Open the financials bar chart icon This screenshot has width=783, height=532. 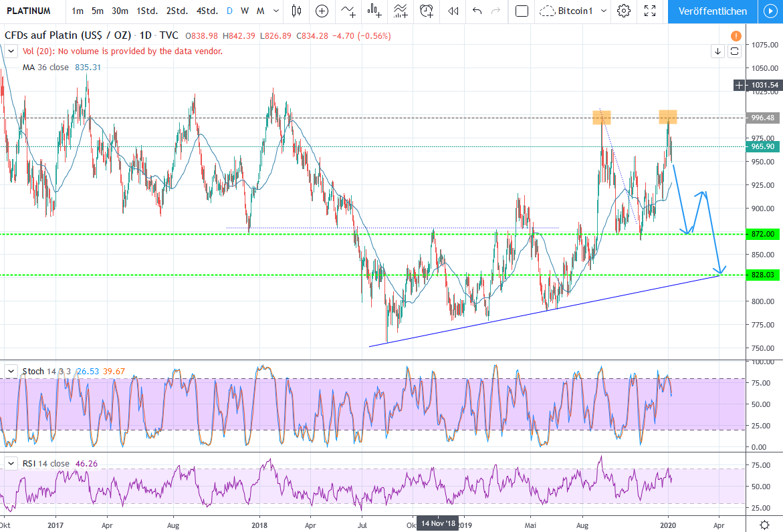[x=374, y=11]
